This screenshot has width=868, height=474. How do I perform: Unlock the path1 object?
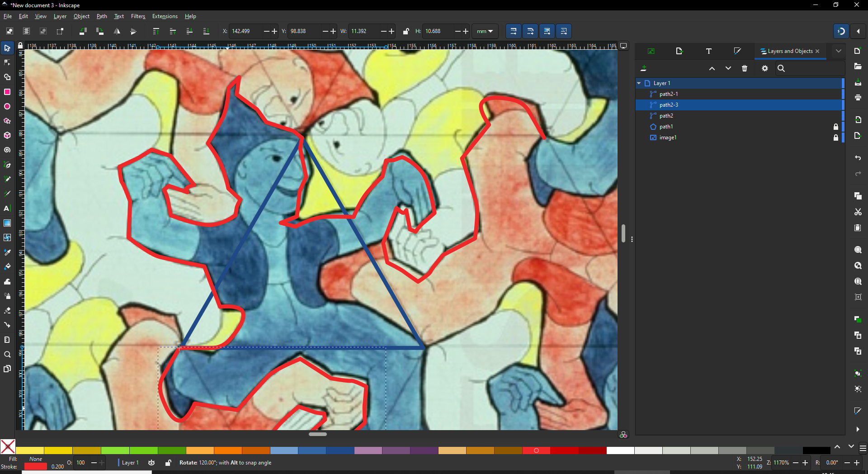click(x=836, y=127)
